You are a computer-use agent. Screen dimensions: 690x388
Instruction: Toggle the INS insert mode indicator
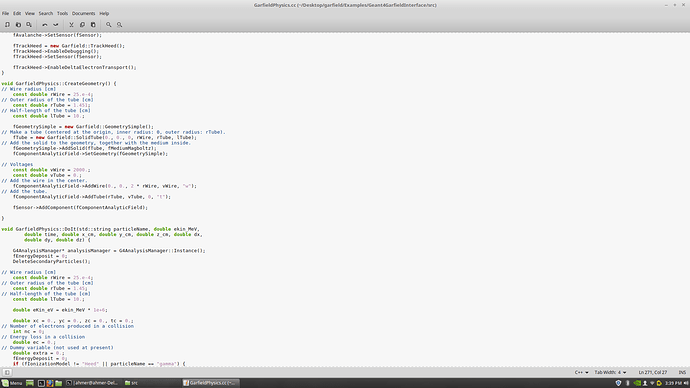(682, 372)
